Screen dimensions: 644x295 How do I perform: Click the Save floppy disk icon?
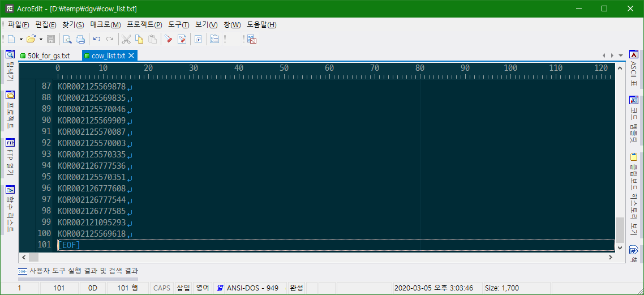[x=51, y=39]
